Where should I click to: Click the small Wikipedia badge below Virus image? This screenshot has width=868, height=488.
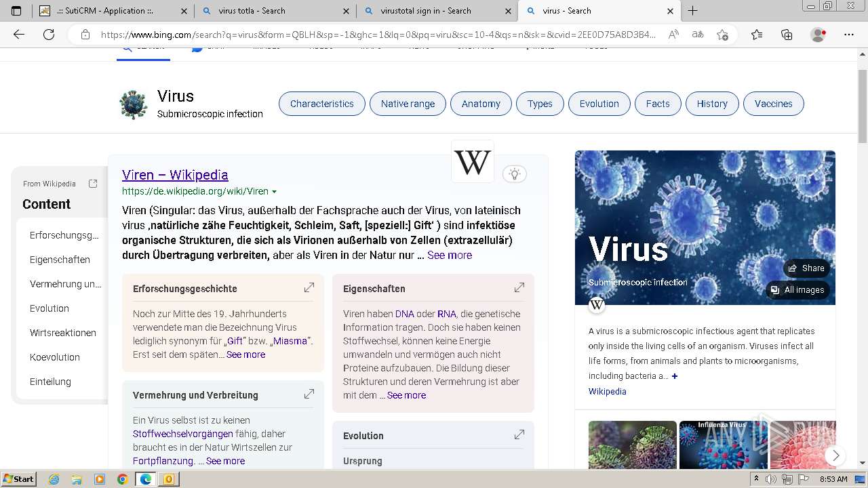597,305
